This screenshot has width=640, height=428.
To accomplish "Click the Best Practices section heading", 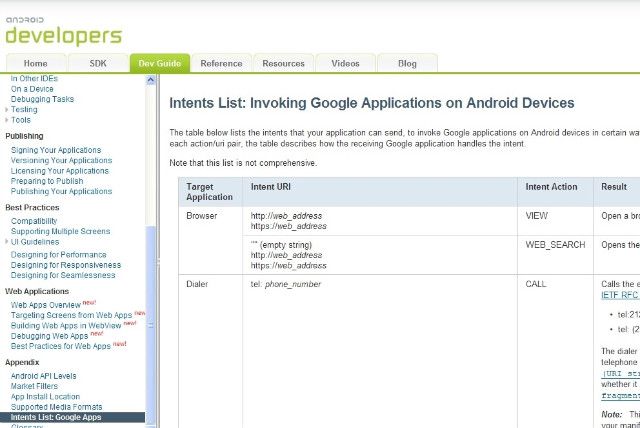I will [32, 207].
